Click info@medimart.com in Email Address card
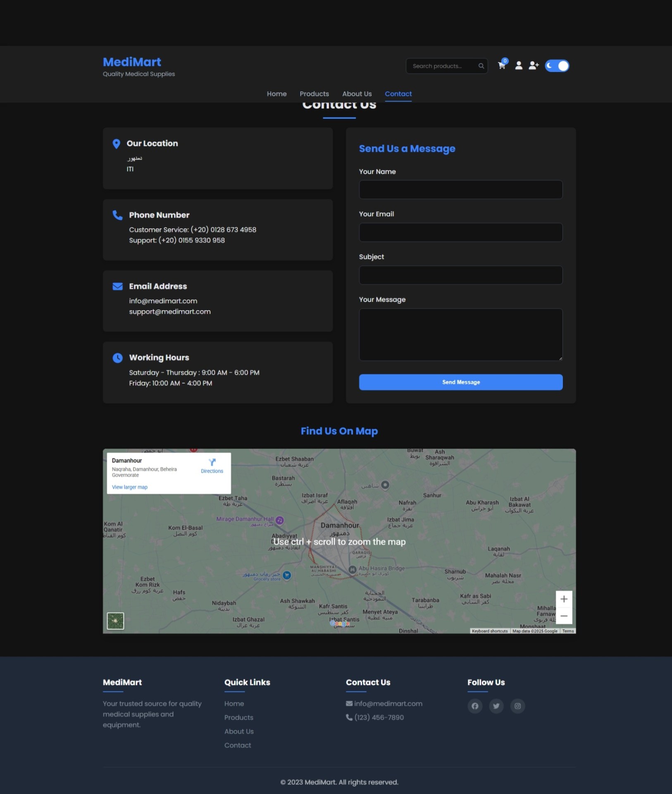Image resolution: width=672 pixels, height=794 pixels. [163, 301]
